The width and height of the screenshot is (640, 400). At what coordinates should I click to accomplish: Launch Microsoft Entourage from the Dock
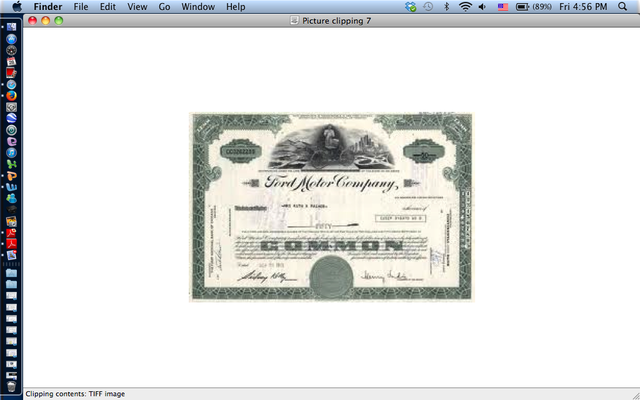tap(11, 142)
